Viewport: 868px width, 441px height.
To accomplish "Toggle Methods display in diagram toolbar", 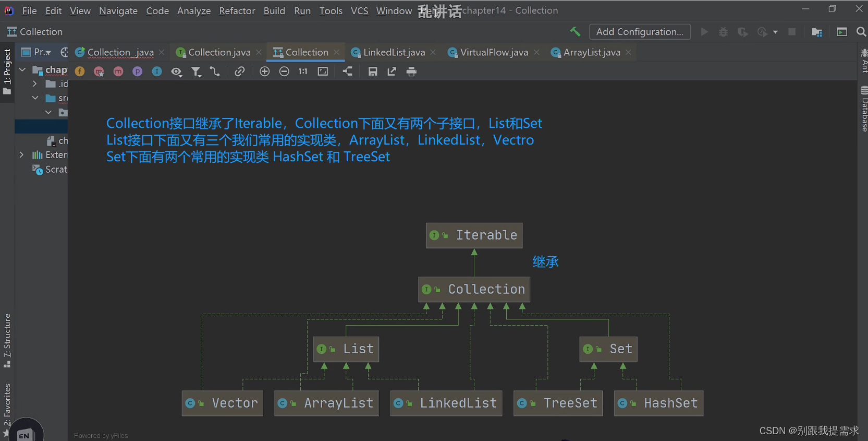I will point(118,71).
